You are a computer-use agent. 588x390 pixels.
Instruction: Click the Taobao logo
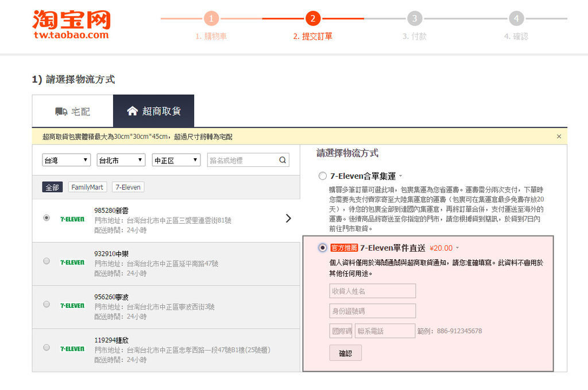[x=72, y=24]
